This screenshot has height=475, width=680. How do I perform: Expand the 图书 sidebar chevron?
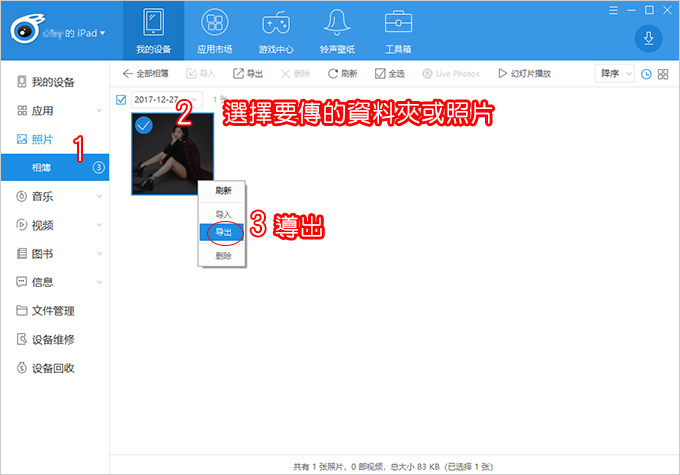(99, 254)
